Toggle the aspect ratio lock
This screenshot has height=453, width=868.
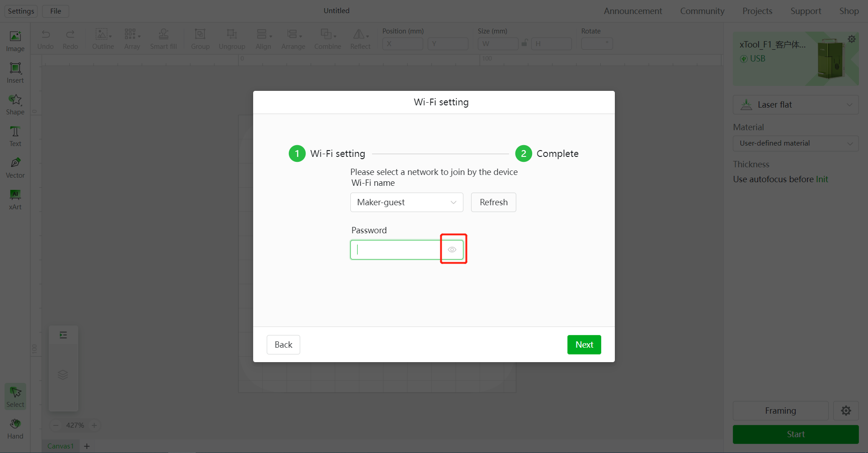coord(524,43)
